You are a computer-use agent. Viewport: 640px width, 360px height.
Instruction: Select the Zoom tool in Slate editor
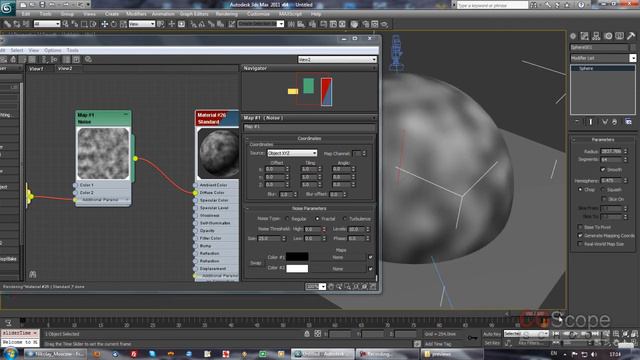pos(339,287)
